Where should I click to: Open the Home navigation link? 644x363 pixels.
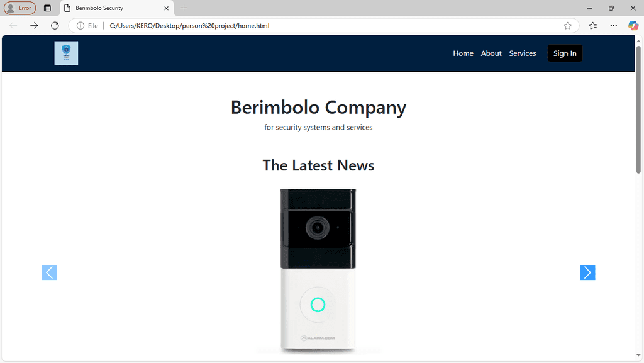[464, 53]
